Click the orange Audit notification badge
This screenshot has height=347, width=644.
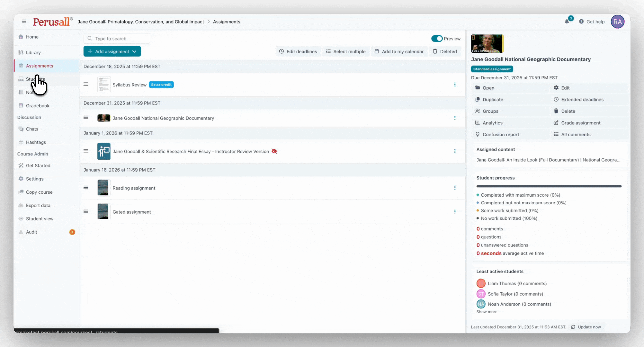tap(72, 232)
